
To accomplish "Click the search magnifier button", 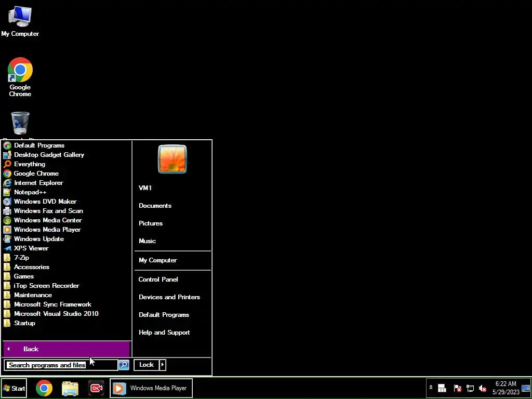I will pos(124,365).
